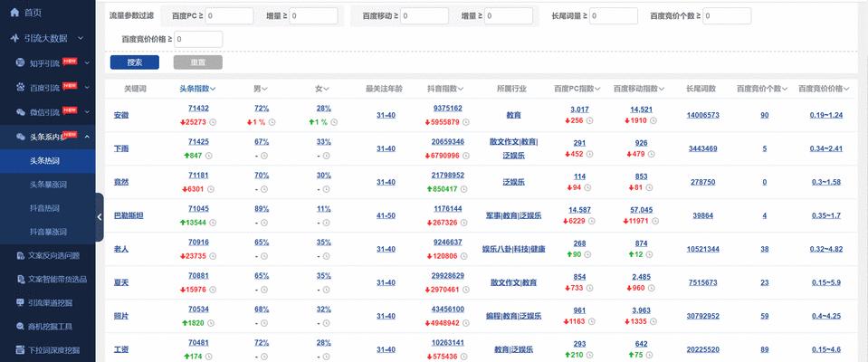Open 头条指数 value 71425 for 下雨

pyautogui.click(x=198, y=142)
